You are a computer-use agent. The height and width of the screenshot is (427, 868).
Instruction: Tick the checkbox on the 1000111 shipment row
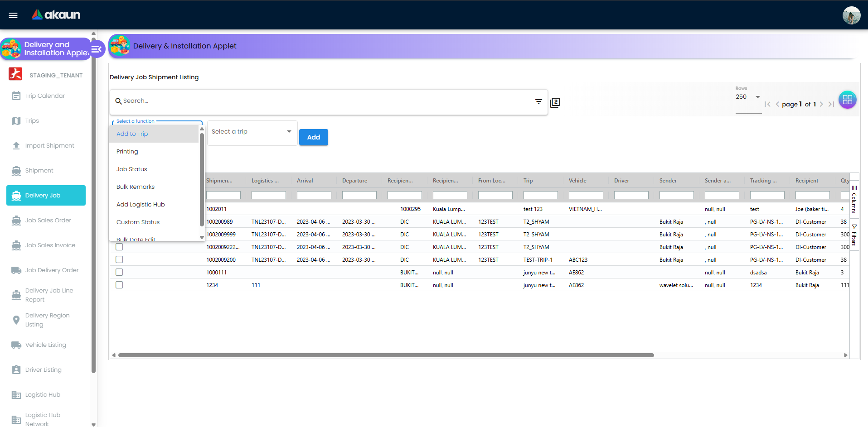click(x=119, y=272)
